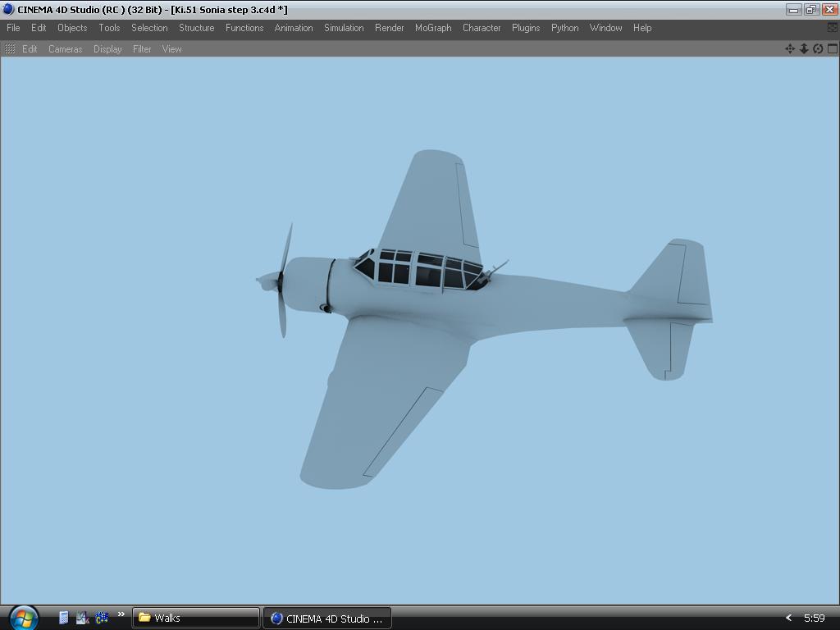Show hidden system tray icons arrow
Viewport: 840px width, 630px height.
(x=789, y=618)
